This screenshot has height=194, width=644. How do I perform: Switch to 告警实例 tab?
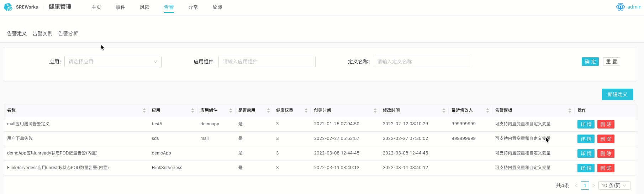42,33
